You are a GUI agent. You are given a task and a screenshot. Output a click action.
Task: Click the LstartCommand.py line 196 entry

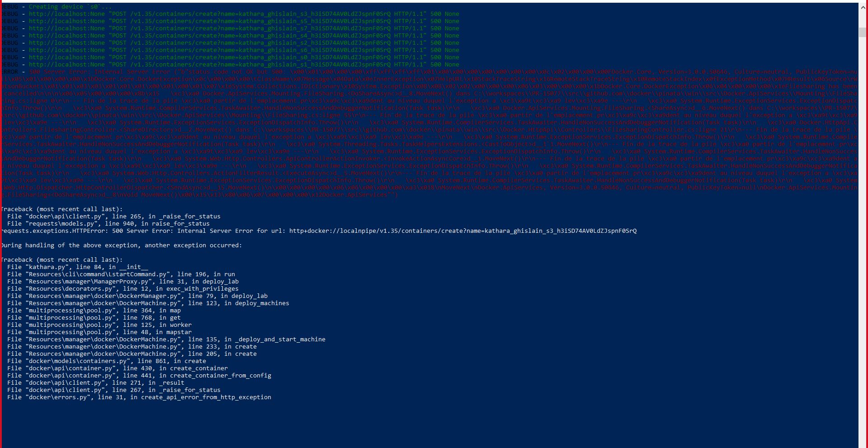(x=118, y=274)
